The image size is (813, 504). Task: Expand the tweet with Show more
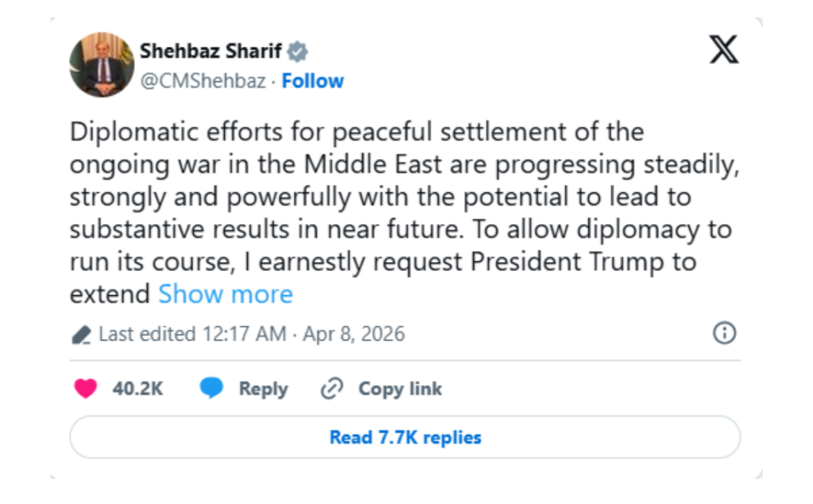[225, 294]
